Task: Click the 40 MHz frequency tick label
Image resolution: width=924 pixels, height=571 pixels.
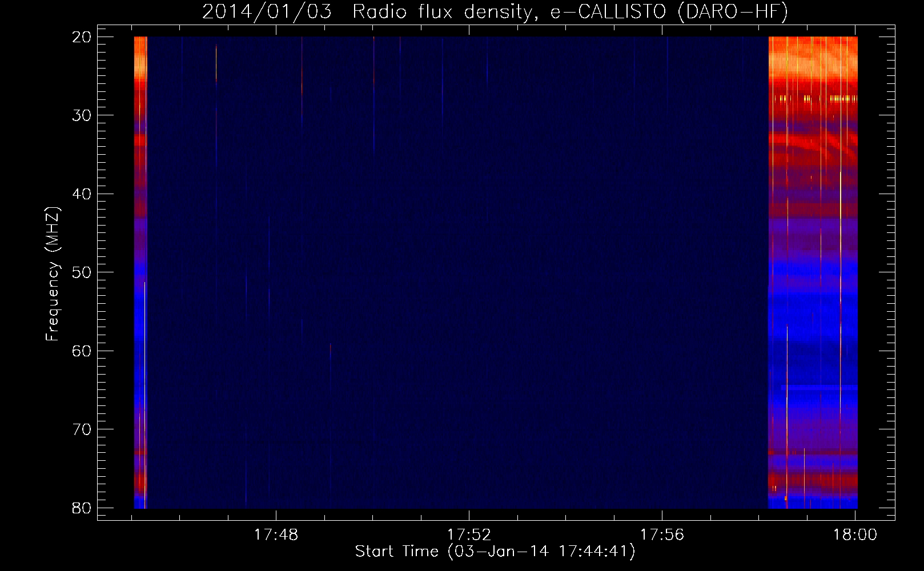Action: [x=82, y=194]
